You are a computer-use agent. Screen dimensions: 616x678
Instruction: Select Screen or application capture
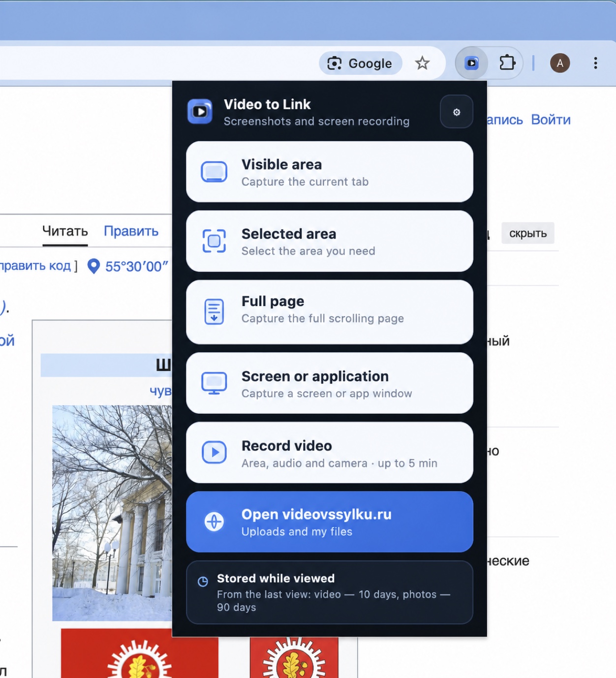(330, 383)
